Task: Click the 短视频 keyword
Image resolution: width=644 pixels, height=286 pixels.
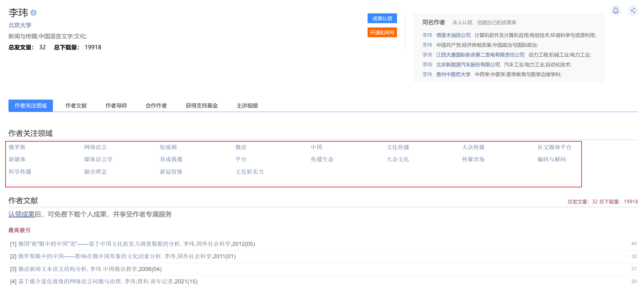Action: tap(168, 147)
